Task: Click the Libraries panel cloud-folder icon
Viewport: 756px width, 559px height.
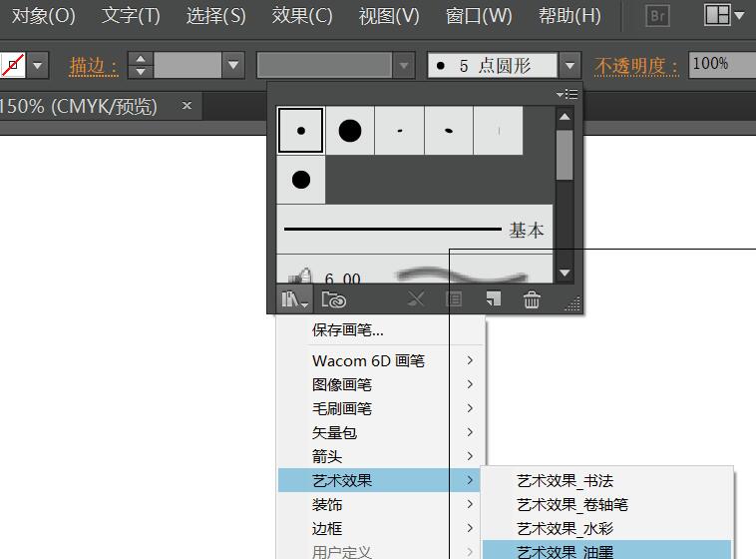Action: (334, 299)
